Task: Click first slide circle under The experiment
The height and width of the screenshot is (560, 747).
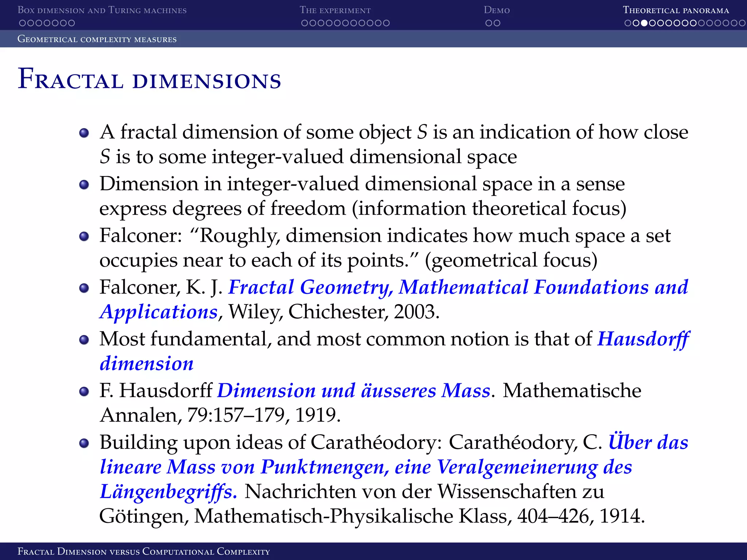Action: tap(305, 23)
